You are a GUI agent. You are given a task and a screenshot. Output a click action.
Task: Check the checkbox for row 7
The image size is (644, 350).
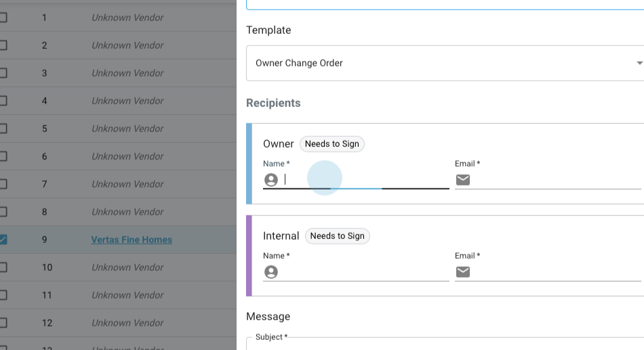[3, 184]
